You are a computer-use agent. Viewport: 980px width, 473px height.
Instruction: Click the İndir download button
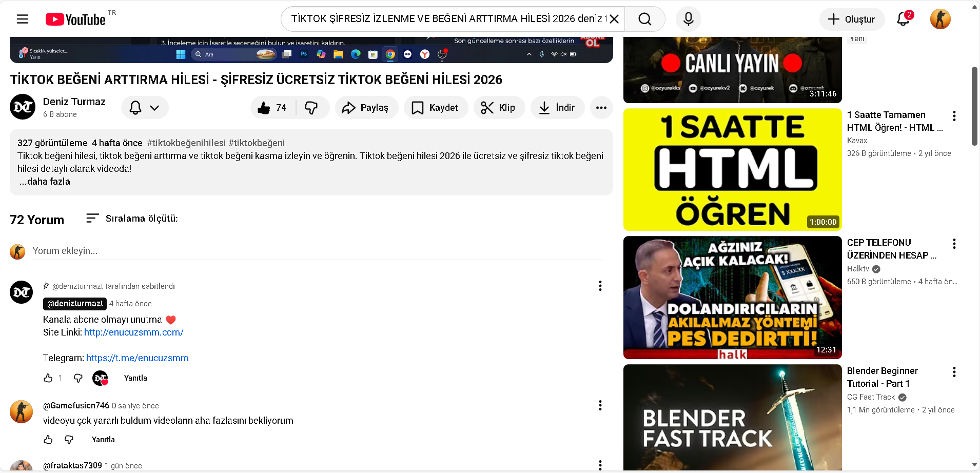point(558,108)
